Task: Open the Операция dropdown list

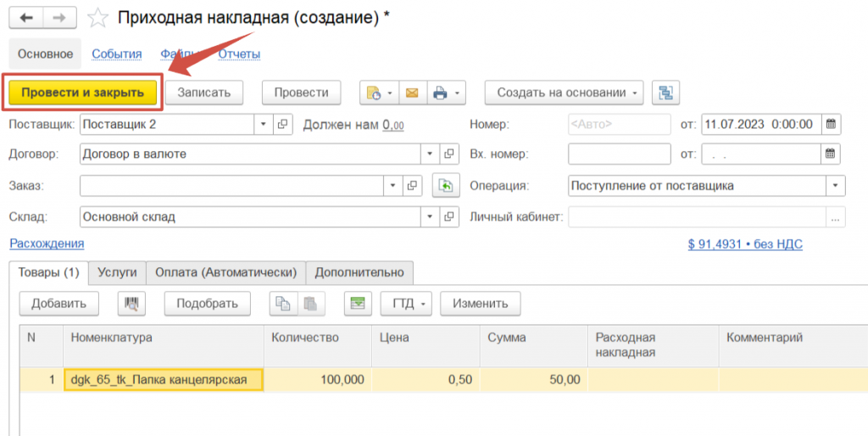Action: (836, 185)
